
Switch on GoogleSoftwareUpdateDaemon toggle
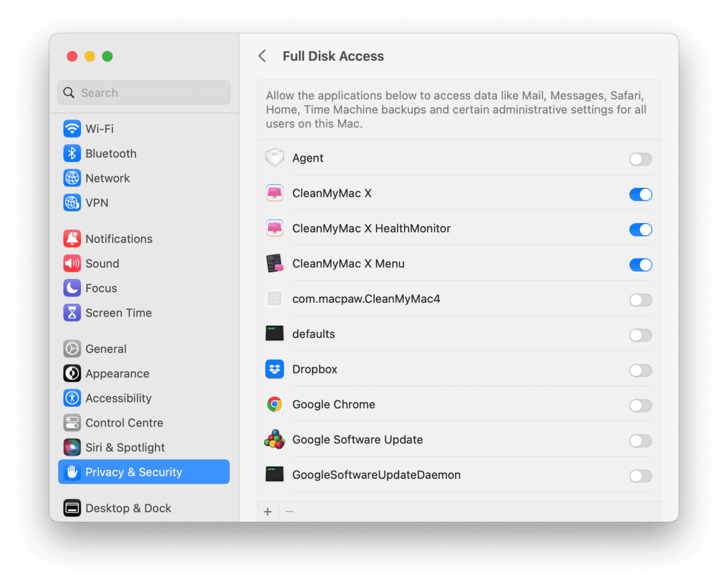click(640, 476)
